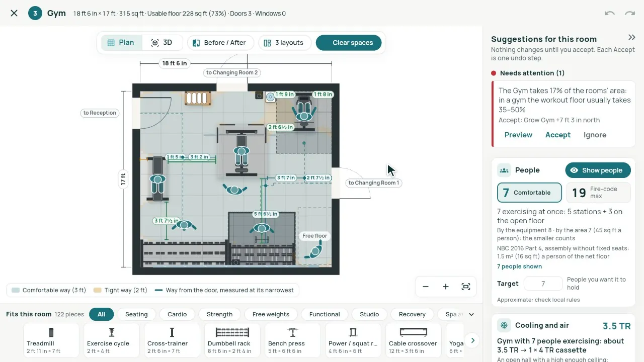Filter pieces by Cardio

coord(177,314)
